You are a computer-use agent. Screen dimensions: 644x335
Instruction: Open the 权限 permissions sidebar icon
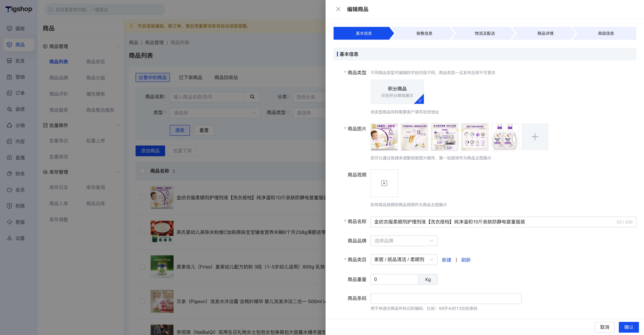coord(9,206)
